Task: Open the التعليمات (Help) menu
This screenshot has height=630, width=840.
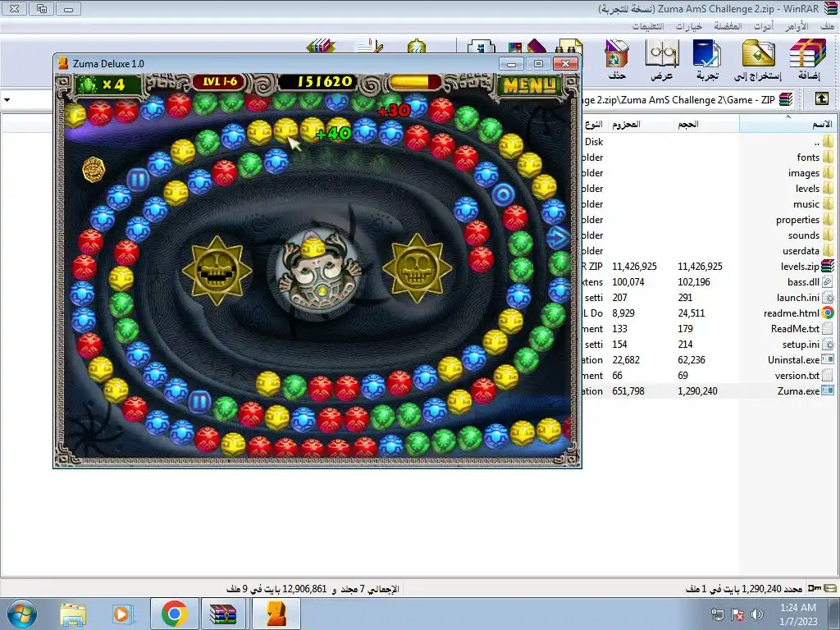Action: (x=648, y=25)
